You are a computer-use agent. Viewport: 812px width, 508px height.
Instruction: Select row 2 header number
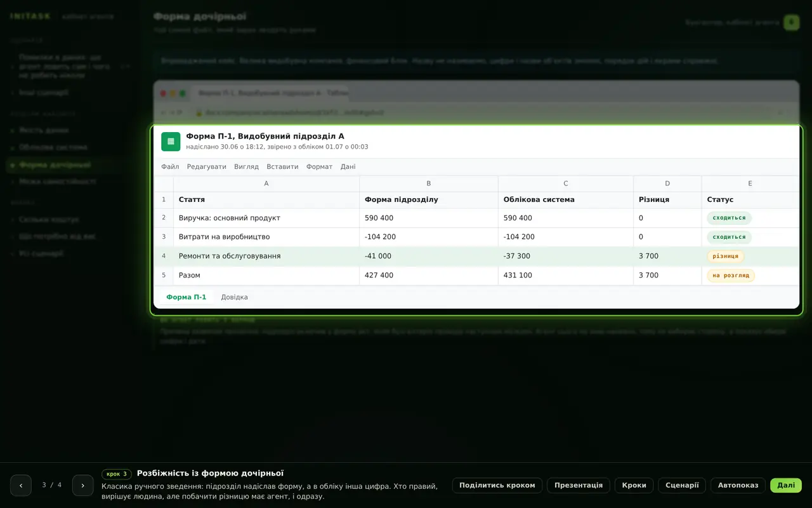coord(164,218)
